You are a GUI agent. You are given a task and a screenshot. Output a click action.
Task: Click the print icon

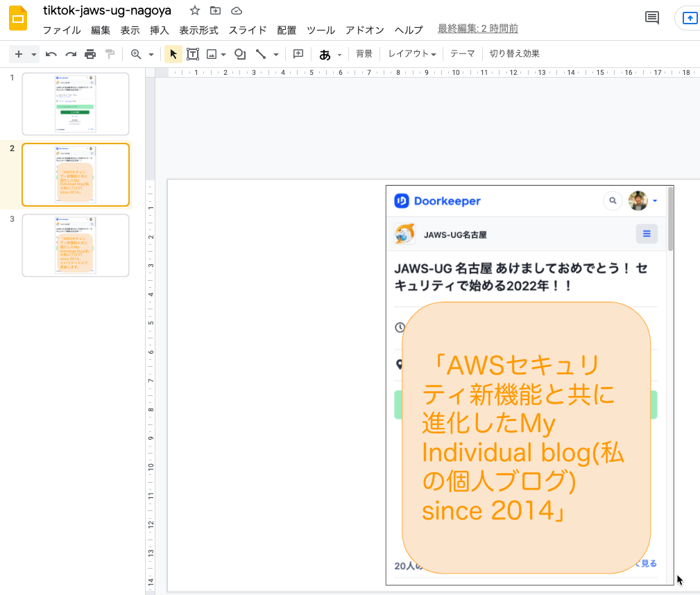coord(90,54)
